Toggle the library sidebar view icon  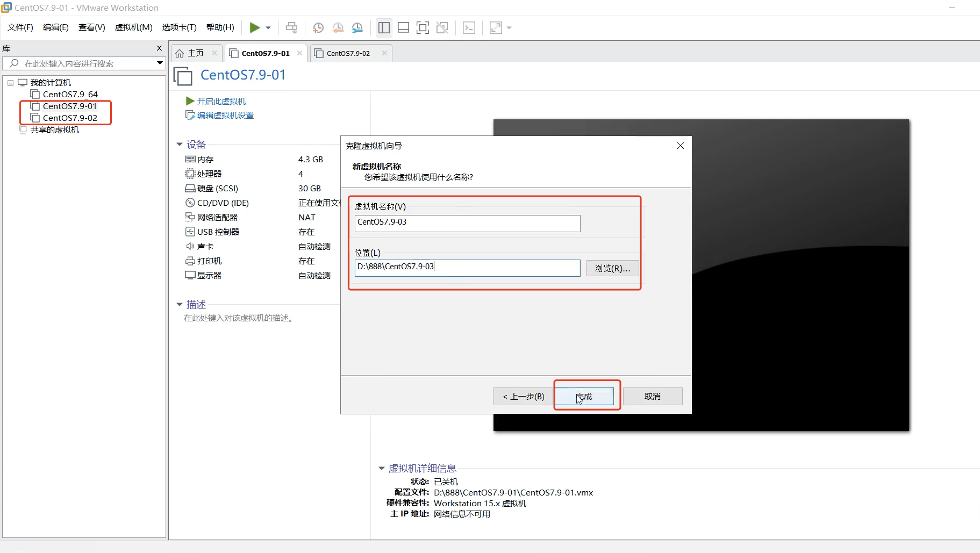(x=384, y=27)
